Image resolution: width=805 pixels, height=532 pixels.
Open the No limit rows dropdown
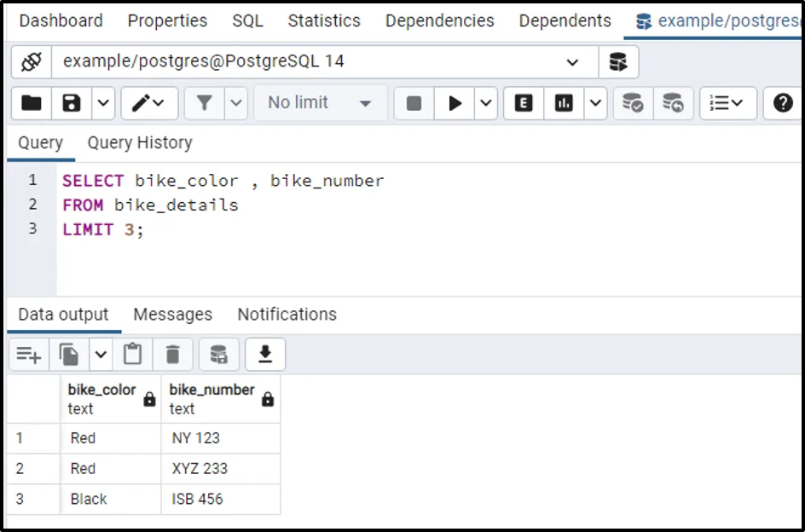point(320,103)
